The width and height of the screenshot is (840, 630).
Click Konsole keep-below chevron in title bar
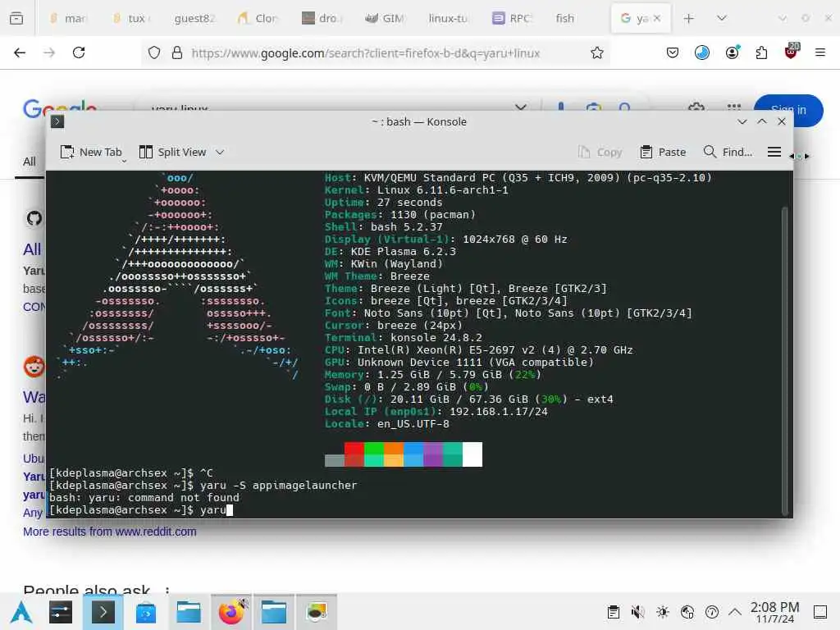(x=742, y=121)
